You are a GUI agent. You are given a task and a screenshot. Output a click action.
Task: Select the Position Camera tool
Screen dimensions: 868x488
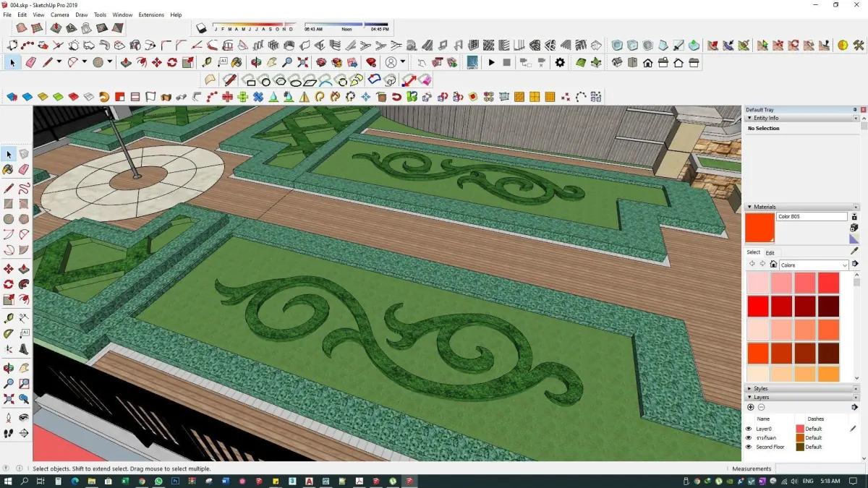(x=8, y=417)
